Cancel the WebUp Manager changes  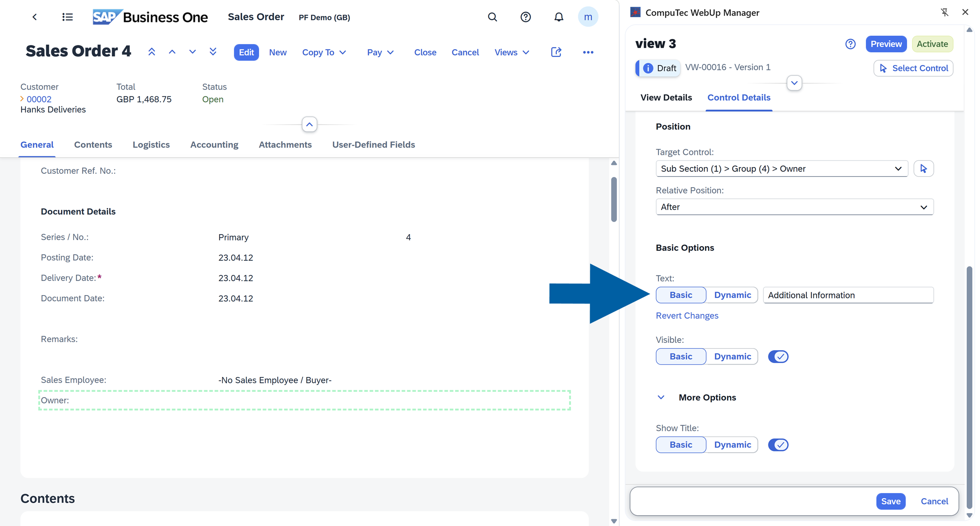934,501
